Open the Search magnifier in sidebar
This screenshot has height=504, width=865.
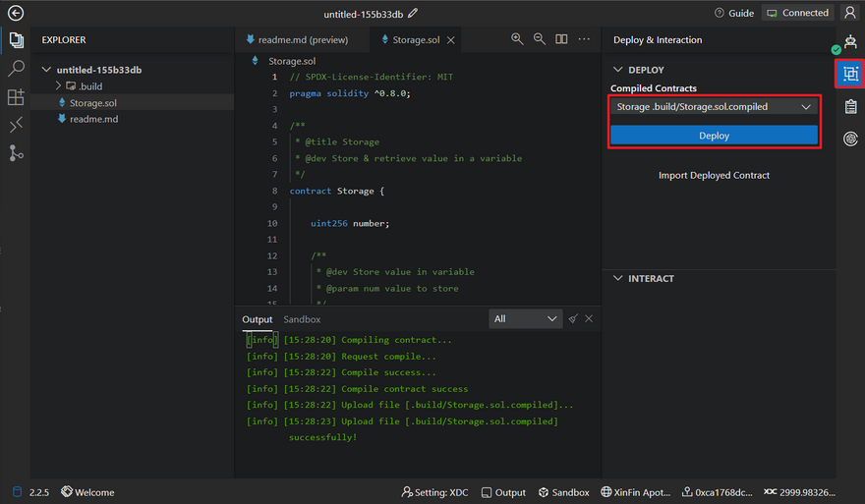pyautogui.click(x=16, y=69)
